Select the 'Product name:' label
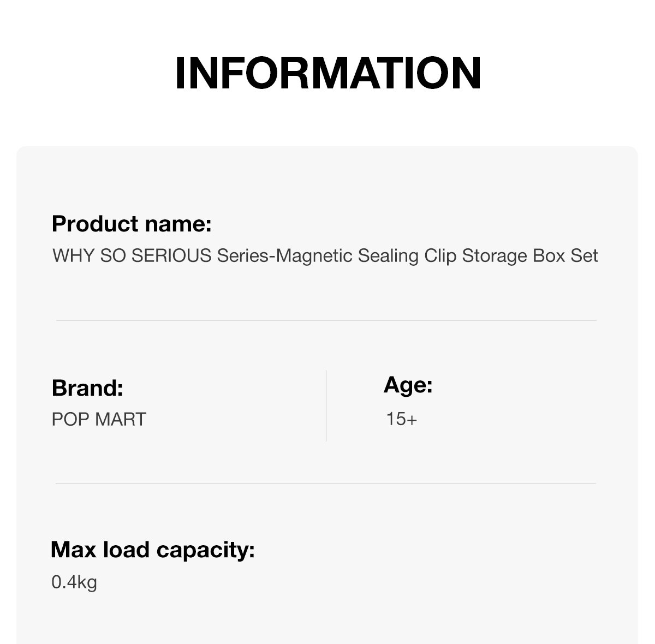Viewport: 655px width, 644px height. (132, 225)
